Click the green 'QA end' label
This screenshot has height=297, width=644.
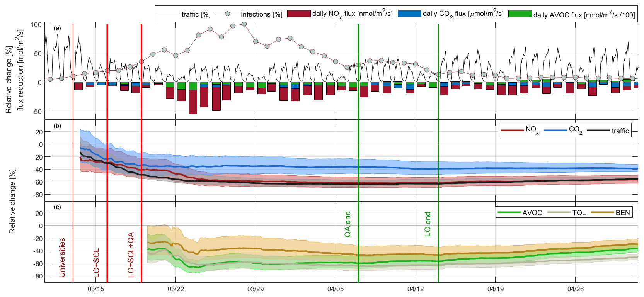[x=348, y=224]
